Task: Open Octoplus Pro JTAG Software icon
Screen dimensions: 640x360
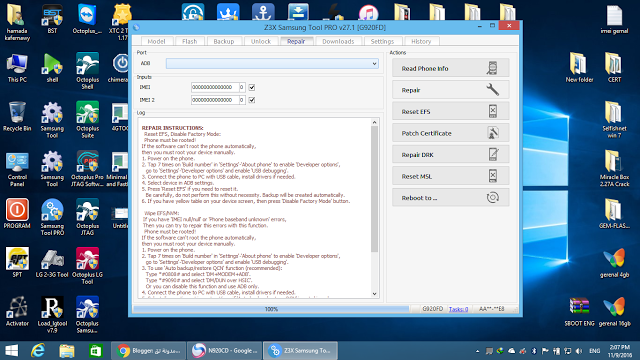Action: tap(87, 169)
